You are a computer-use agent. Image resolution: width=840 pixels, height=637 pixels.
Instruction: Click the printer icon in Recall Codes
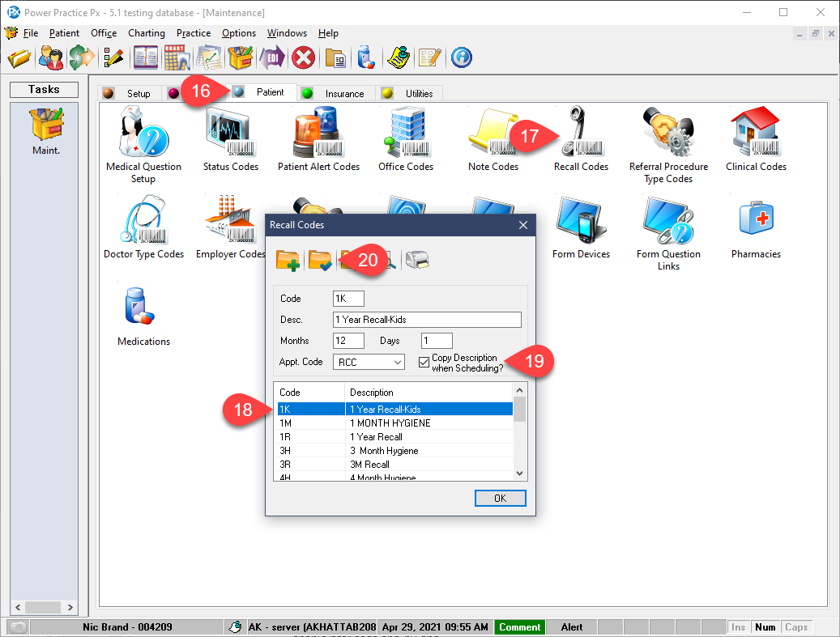[417, 260]
